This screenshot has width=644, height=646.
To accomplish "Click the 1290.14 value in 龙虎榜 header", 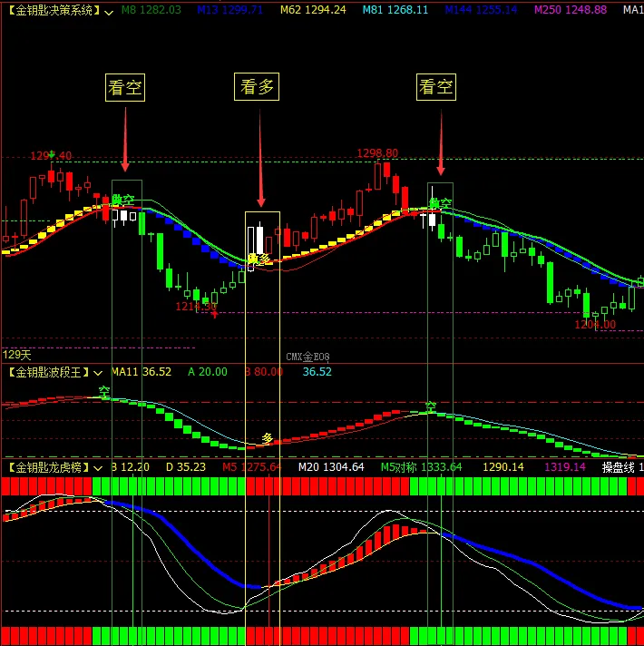I will (503, 466).
